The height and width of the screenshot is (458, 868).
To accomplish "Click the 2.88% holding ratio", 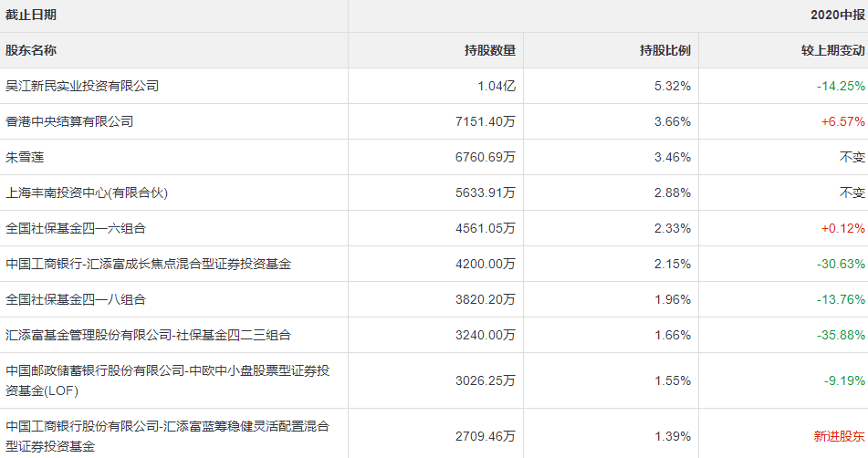I will pyautogui.click(x=673, y=193).
